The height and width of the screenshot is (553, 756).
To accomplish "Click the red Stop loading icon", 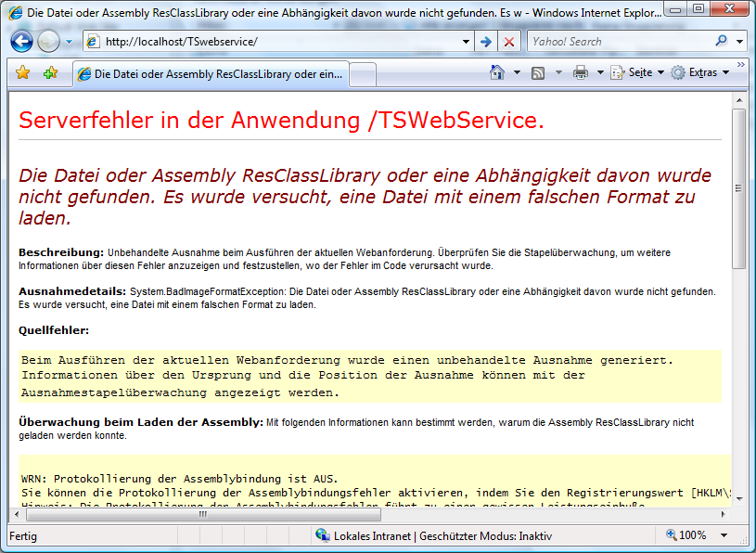I will tap(509, 42).
